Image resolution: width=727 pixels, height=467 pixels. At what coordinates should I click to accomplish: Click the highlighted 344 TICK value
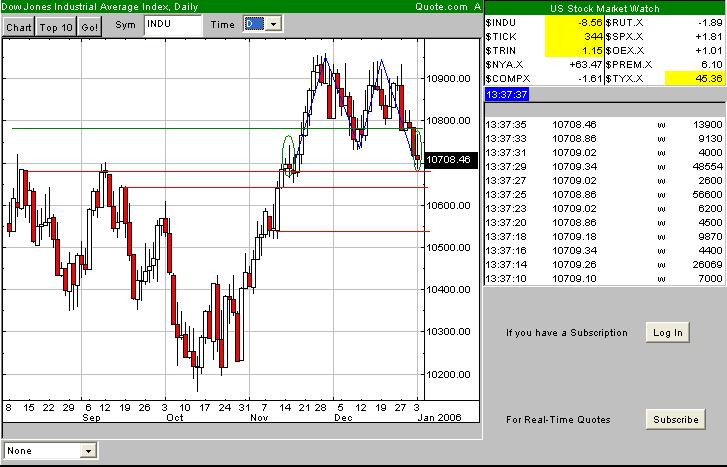point(574,37)
